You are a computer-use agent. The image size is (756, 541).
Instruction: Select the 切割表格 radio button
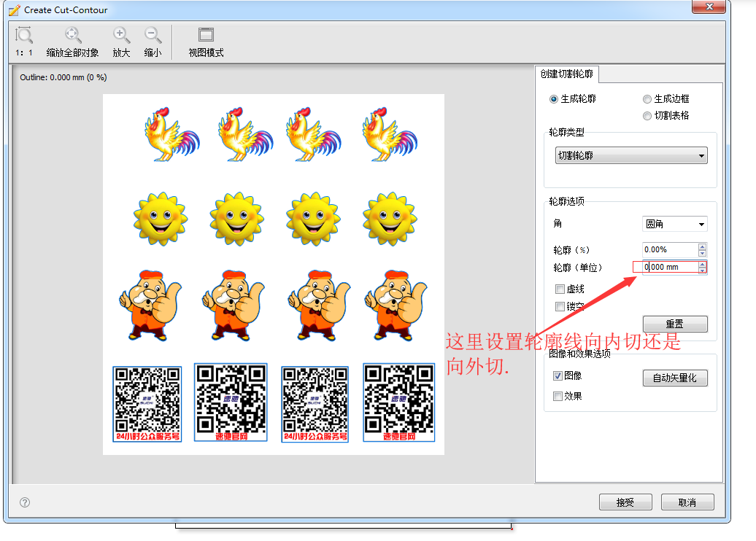click(647, 116)
